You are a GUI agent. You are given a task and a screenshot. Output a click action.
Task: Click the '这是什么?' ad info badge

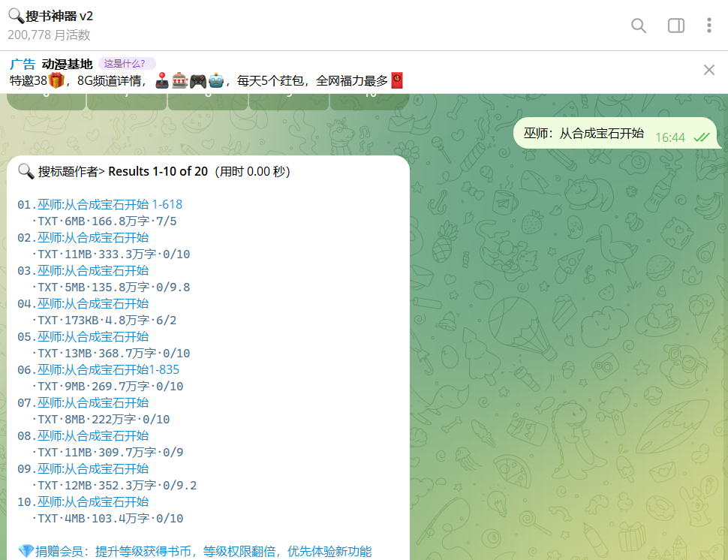(127, 64)
